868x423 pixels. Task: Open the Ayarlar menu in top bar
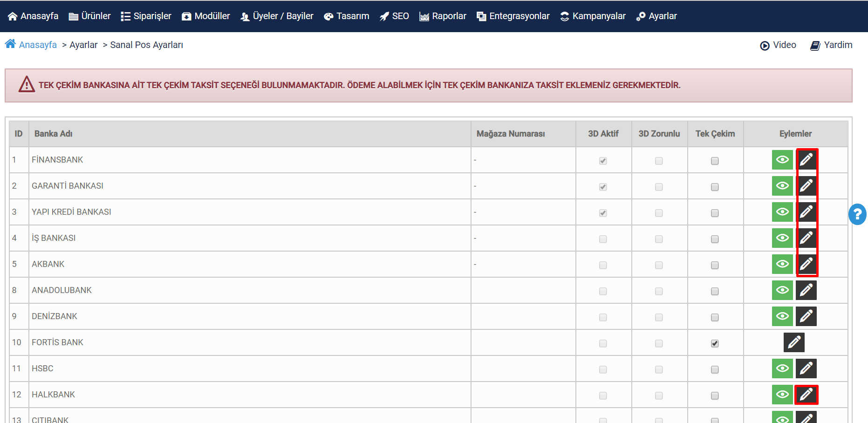(656, 16)
